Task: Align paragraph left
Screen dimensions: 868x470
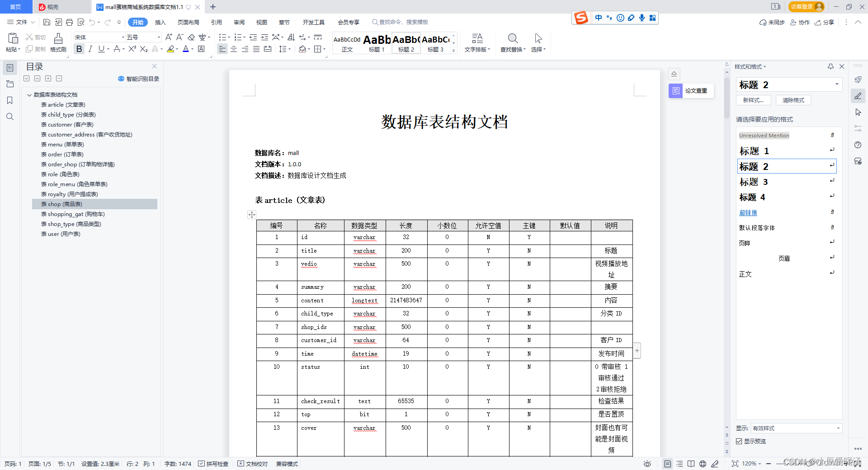Action: tap(222, 49)
